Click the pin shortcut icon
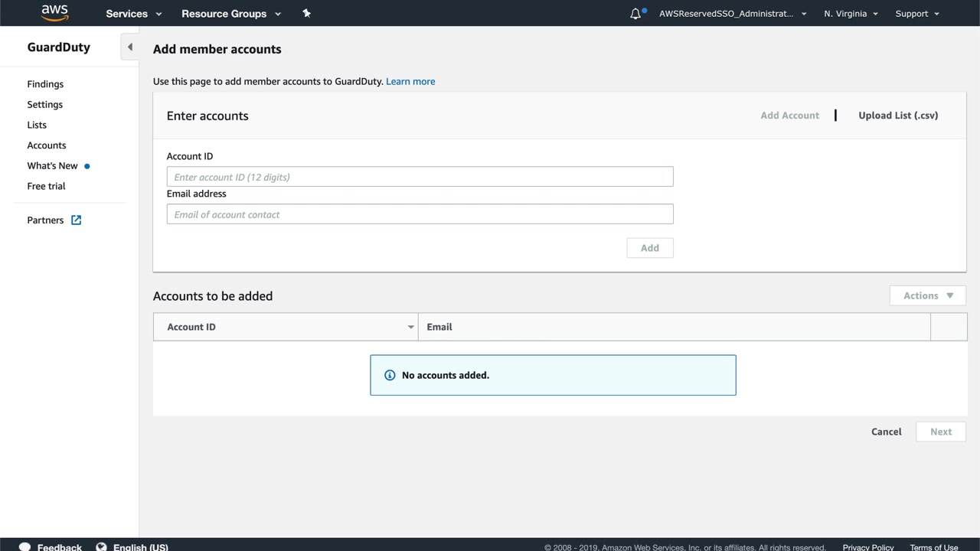Image resolution: width=980 pixels, height=551 pixels. (x=306, y=13)
